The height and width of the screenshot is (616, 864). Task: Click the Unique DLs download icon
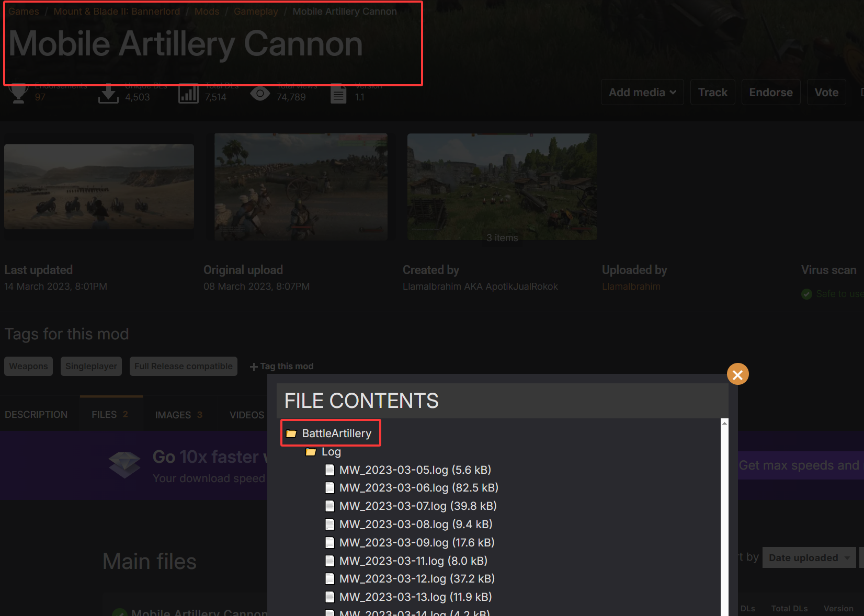point(108,93)
